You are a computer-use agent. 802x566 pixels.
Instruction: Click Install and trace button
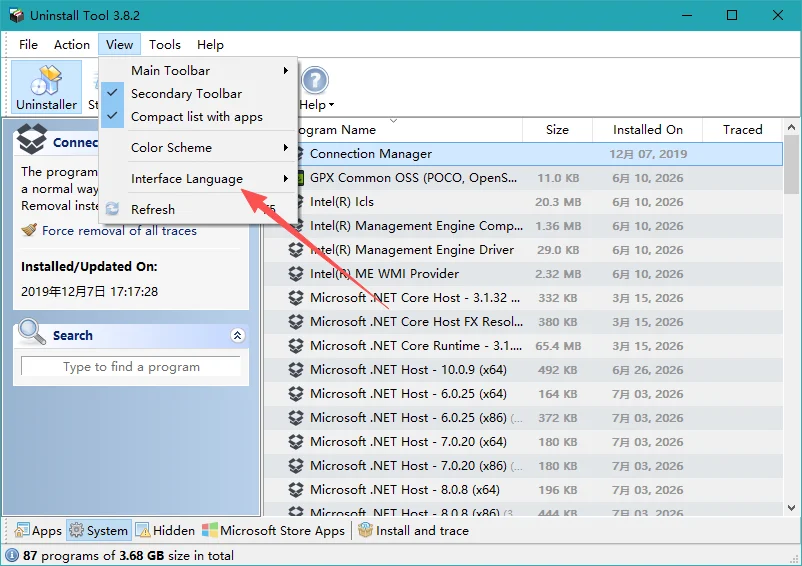tap(413, 530)
